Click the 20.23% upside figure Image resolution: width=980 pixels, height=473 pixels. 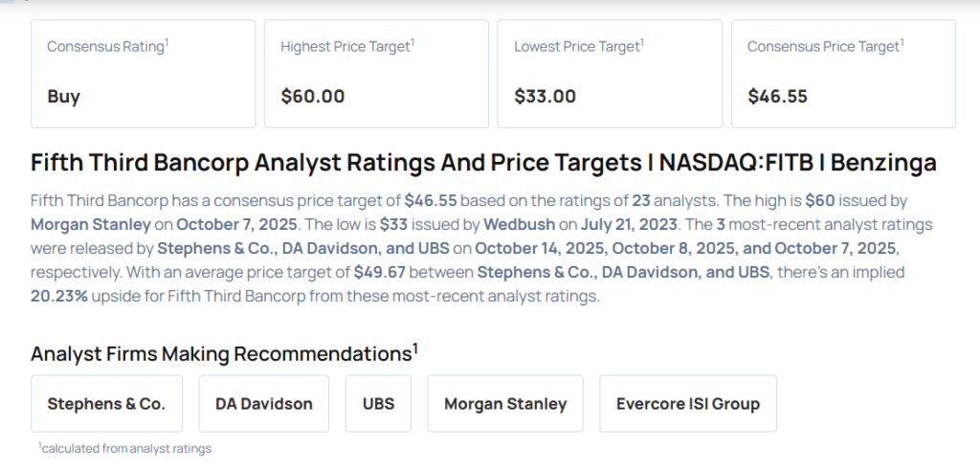(x=58, y=297)
